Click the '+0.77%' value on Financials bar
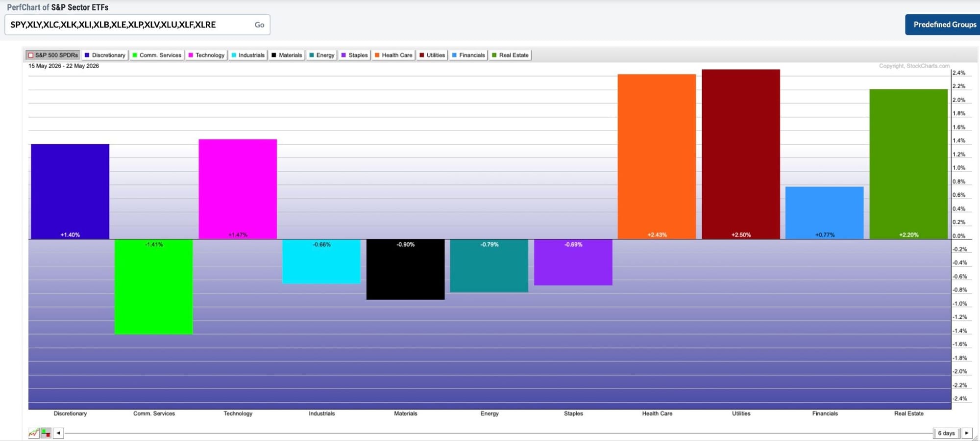Viewport: 980px width, 441px height. pos(825,235)
